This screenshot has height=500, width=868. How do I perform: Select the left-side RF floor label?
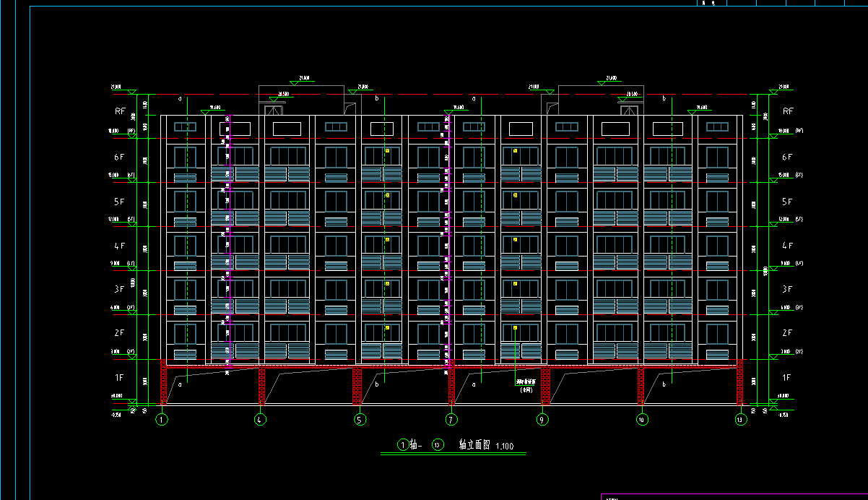(121, 112)
